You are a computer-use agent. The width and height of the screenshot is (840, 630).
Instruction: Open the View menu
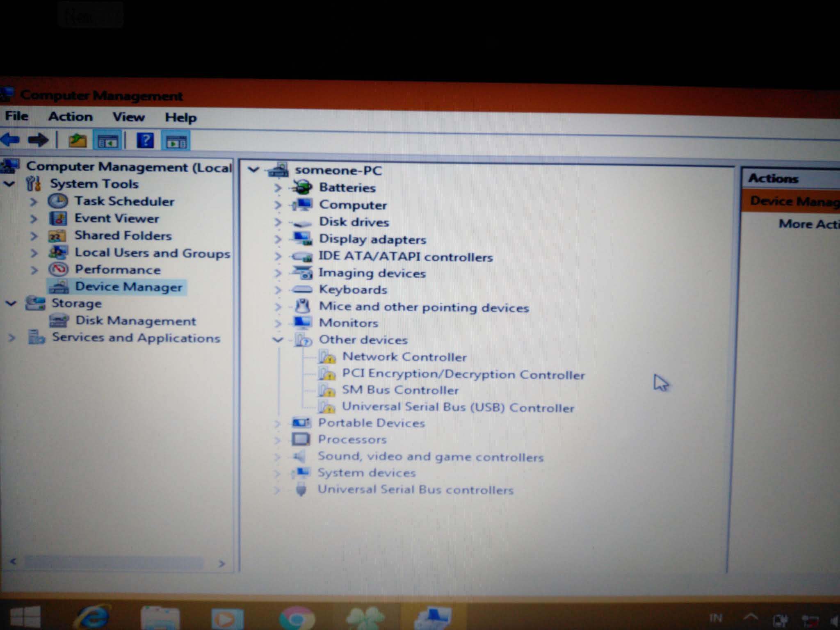pyautogui.click(x=128, y=117)
